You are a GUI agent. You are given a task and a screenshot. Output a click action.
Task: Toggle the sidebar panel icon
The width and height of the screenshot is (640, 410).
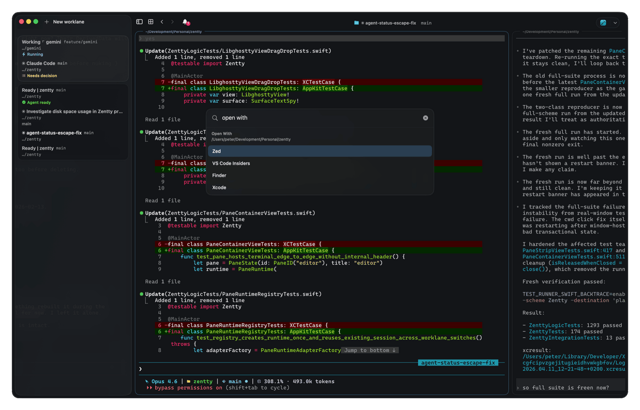coord(139,22)
